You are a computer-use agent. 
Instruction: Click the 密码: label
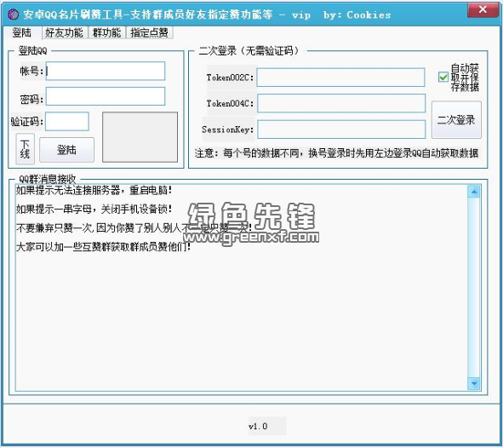[31, 100]
